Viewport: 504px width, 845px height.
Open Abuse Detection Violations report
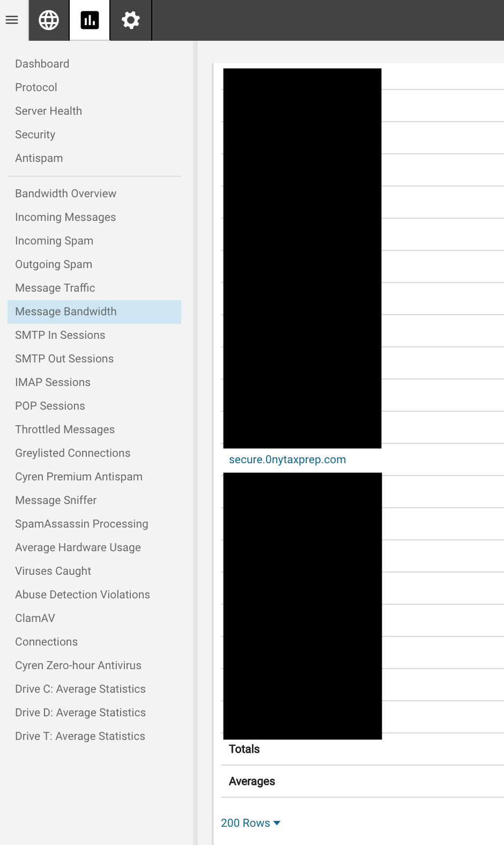[x=83, y=595]
